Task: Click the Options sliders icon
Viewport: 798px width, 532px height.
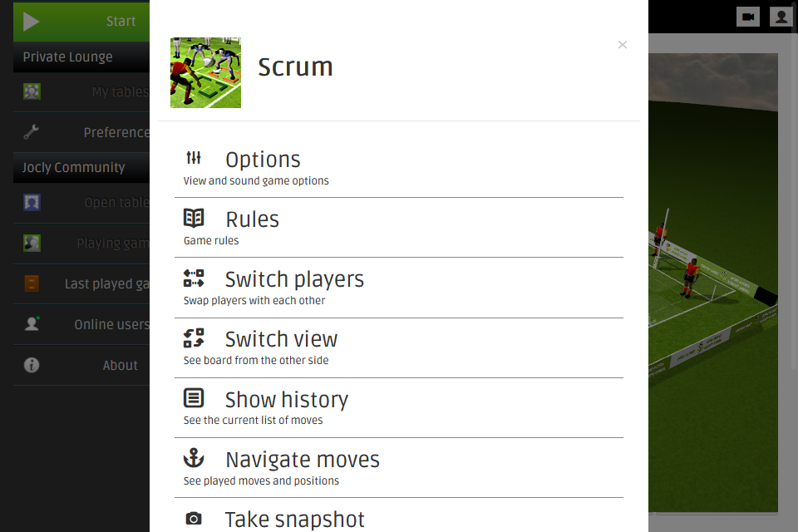Action: pos(194,158)
